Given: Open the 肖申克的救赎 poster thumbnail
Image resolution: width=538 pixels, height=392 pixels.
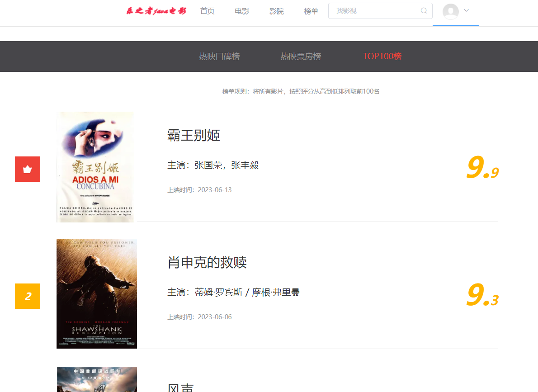Looking at the screenshot, I should click(97, 294).
